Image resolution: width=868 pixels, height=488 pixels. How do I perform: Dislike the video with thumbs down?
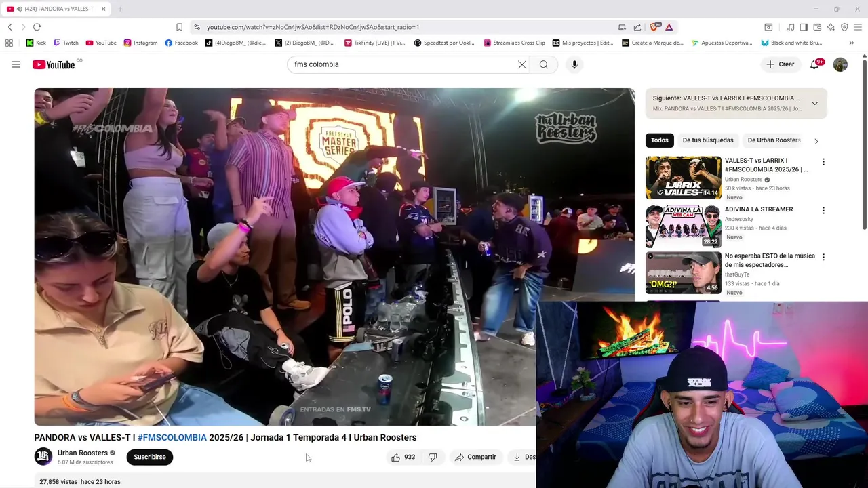(433, 457)
